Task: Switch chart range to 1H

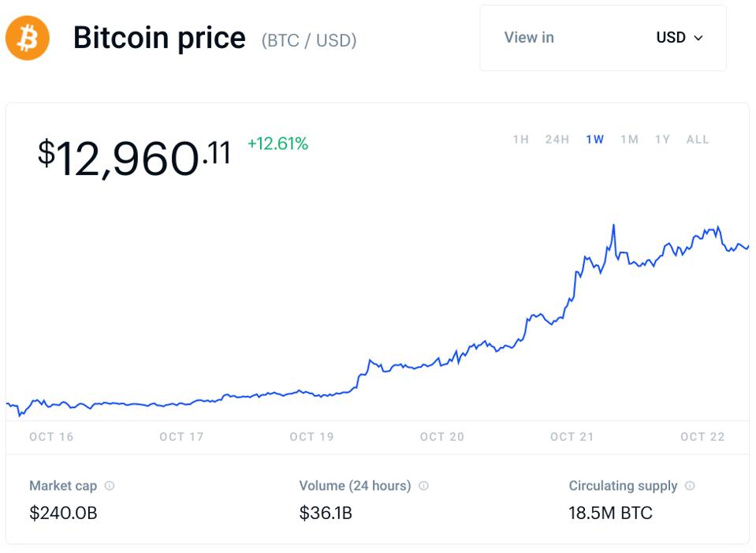Action: click(520, 140)
